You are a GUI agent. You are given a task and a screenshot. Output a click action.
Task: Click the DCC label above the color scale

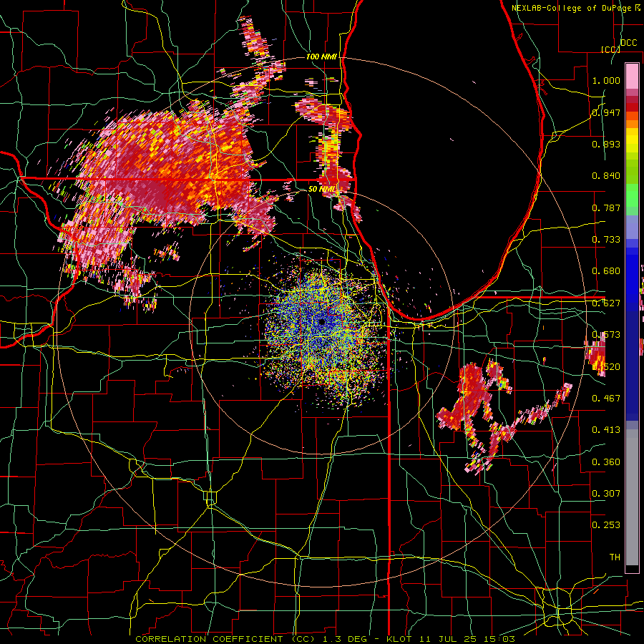tap(628, 43)
